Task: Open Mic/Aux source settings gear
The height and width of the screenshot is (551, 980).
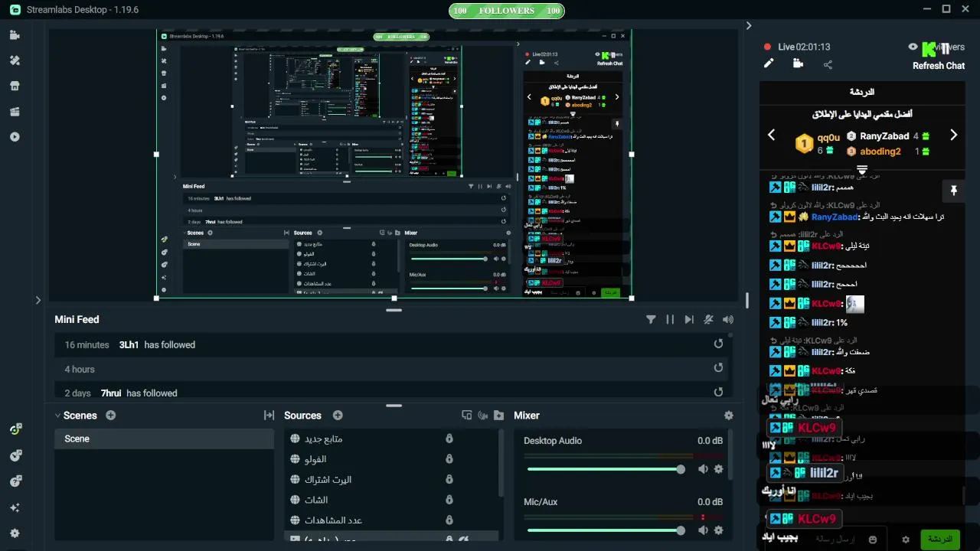Action: coord(718,530)
